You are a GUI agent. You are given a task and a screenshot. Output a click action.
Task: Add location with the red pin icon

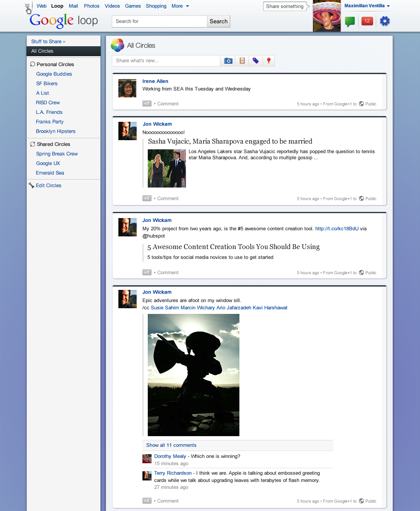tap(269, 61)
